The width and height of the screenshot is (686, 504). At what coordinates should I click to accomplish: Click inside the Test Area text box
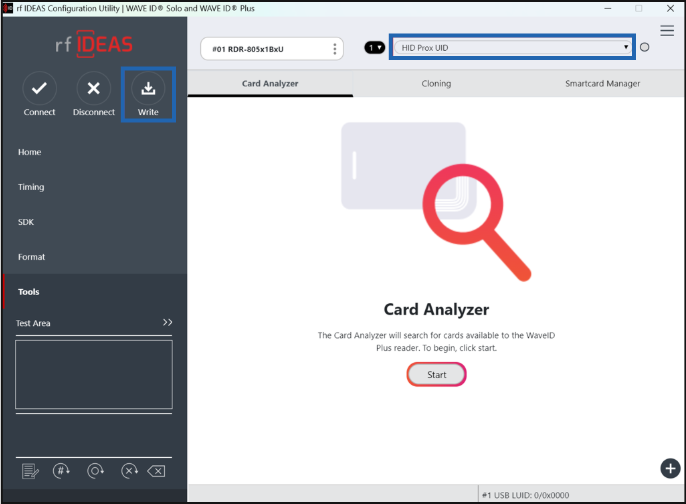94,374
